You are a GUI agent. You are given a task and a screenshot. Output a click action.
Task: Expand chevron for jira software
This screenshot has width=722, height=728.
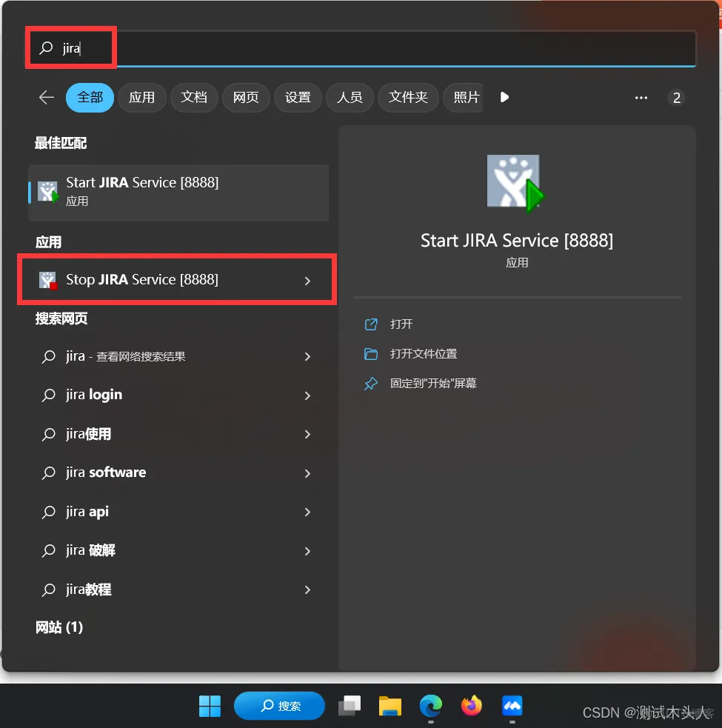tap(307, 473)
